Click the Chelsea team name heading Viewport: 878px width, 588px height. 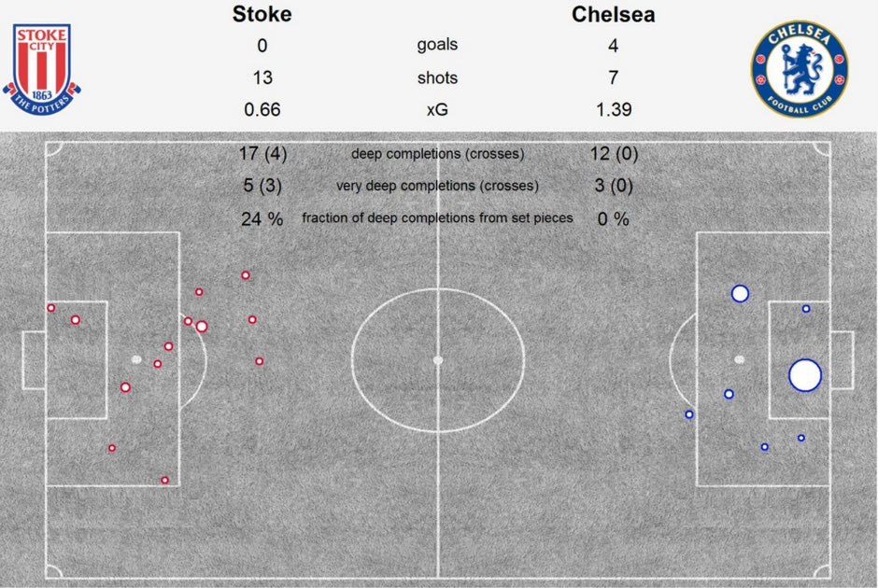click(614, 15)
